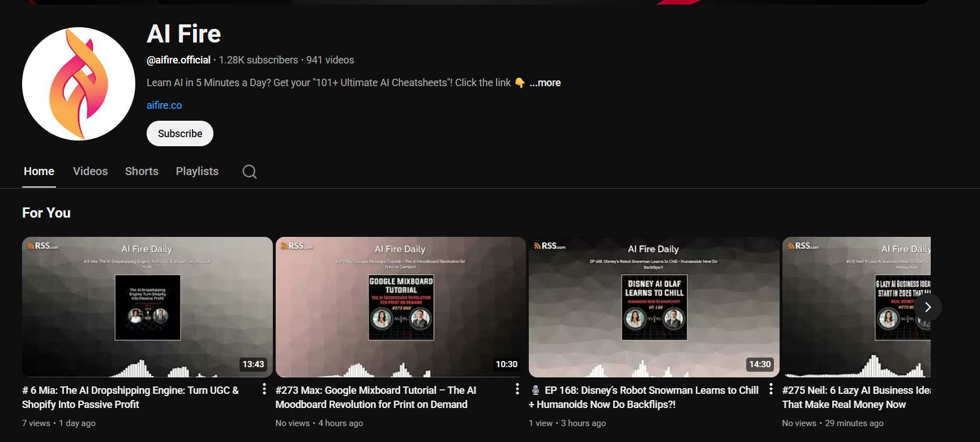Open options menu for #6 Mia video
Viewport: 980px width, 442px height.
coord(264,389)
